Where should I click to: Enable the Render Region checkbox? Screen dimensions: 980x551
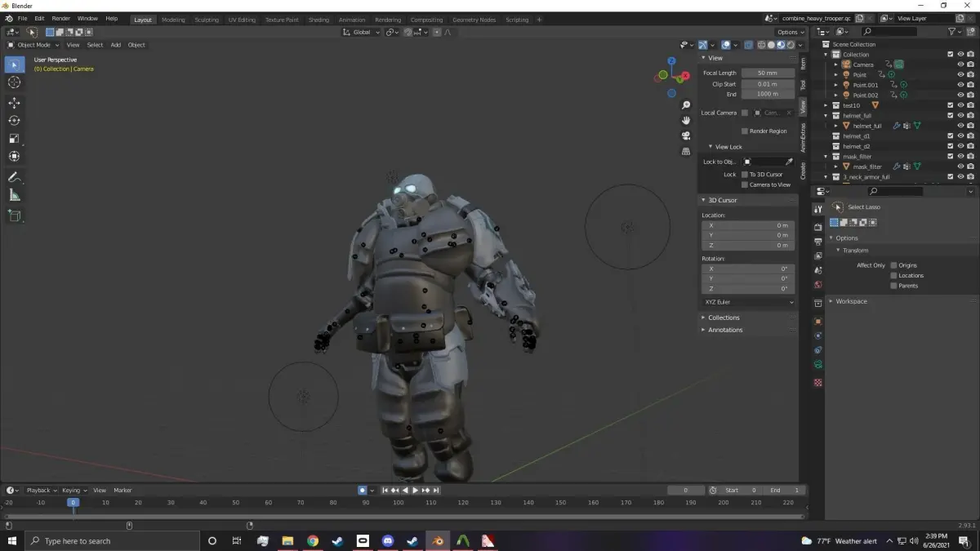(x=745, y=131)
